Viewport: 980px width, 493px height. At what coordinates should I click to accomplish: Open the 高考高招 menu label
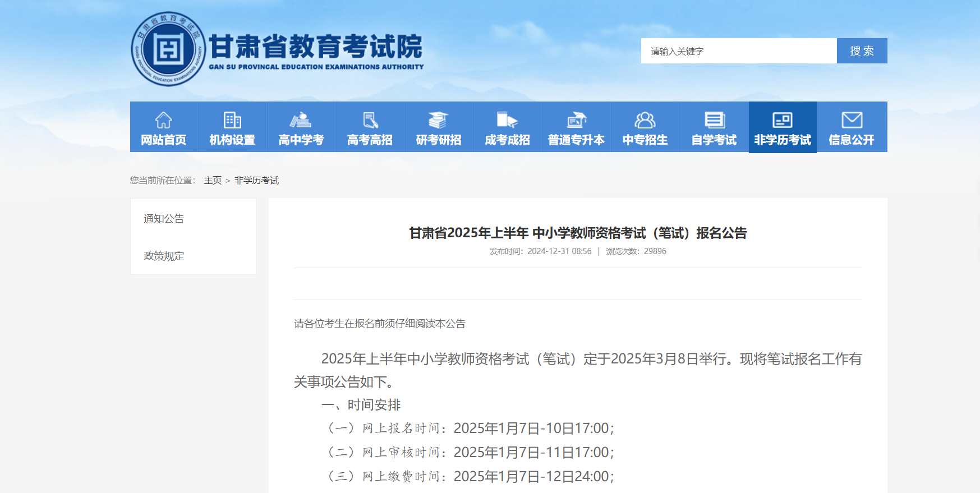coord(370,140)
